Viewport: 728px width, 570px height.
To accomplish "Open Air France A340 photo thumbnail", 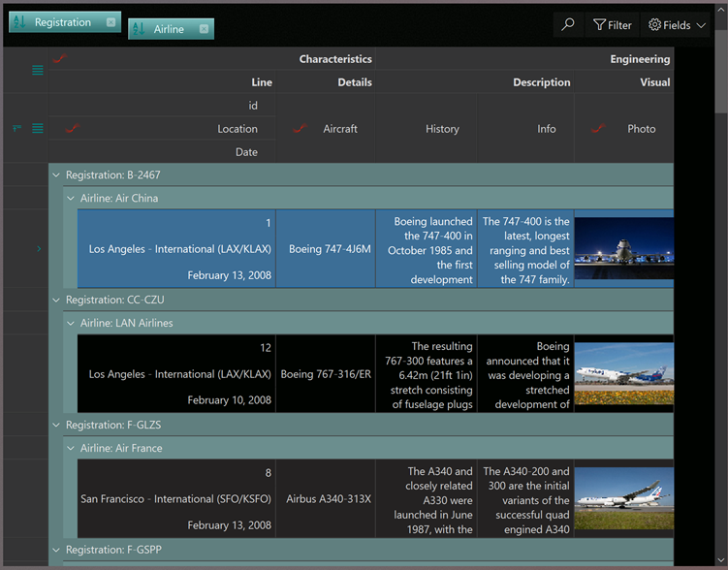I will (624, 498).
